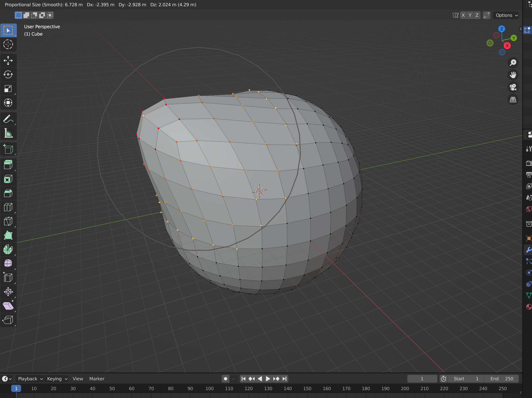The width and height of the screenshot is (532, 398).
Task: Enable auto keying record button
Action: click(226, 379)
